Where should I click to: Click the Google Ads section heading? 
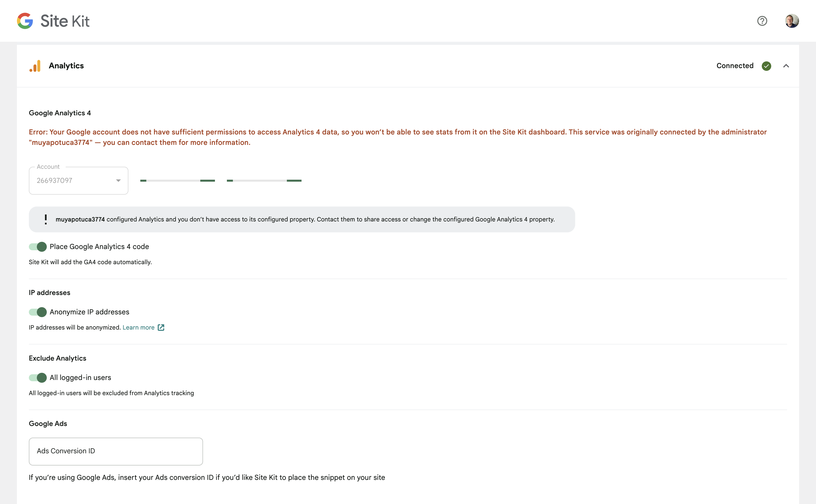coord(48,423)
